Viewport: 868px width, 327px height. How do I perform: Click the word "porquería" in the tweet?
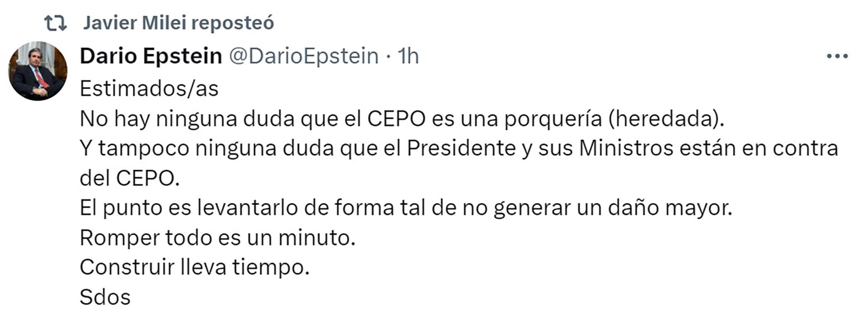pos(553,119)
